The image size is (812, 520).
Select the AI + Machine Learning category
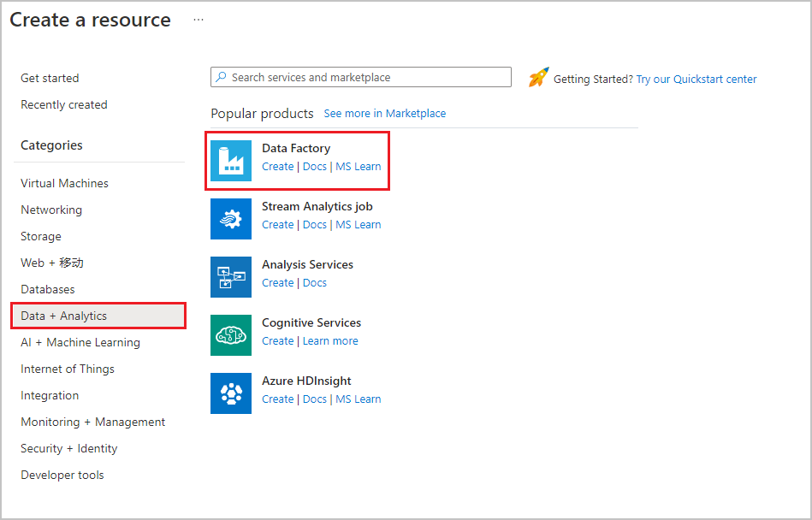(80, 342)
